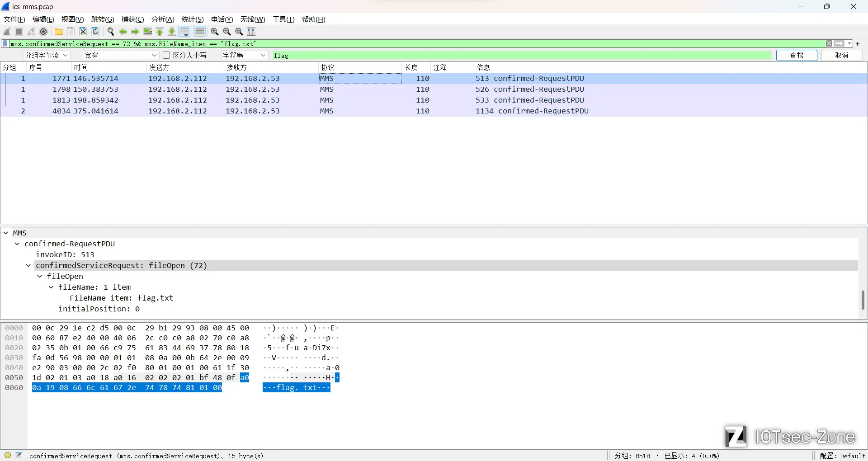Viewport: 868px width, 461px height.
Task: Collapse the fileName: 1 item node
Action: [51, 287]
